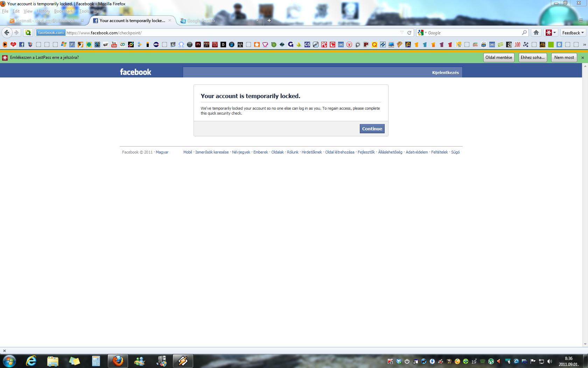Image resolution: width=588 pixels, height=368 pixels.
Task: Open the Tools menu
Action: (x=84, y=11)
